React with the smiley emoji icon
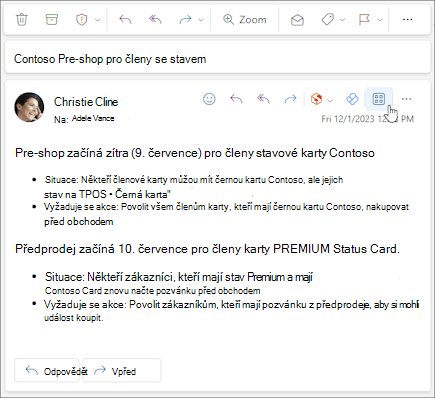This screenshot has width=435, height=398. pyautogui.click(x=209, y=99)
